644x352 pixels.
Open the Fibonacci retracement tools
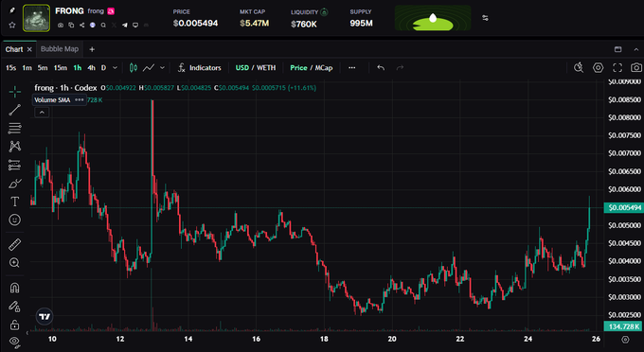pyautogui.click(x=14, y=128)
